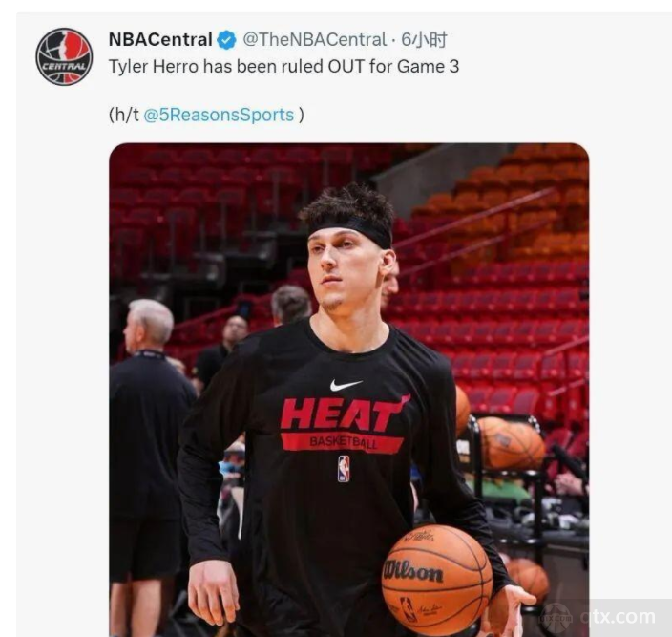The height and width of the screenshot is (637, 672).
Task: Click the qtx.com watermark text
Action: tap(618, 617)
